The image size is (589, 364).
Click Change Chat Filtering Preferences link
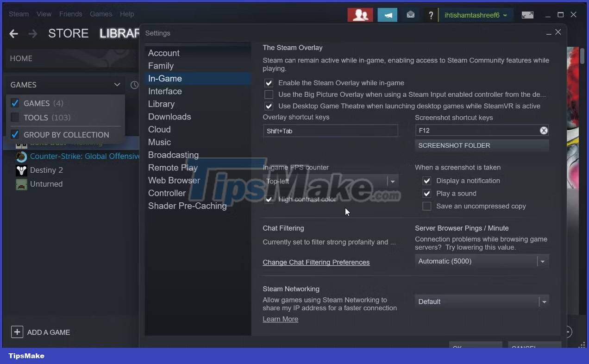click(316, 263)
